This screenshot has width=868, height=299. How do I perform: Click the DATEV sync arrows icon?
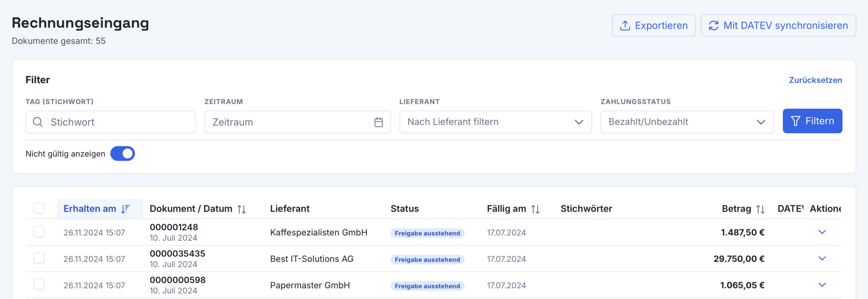point(713,25)
